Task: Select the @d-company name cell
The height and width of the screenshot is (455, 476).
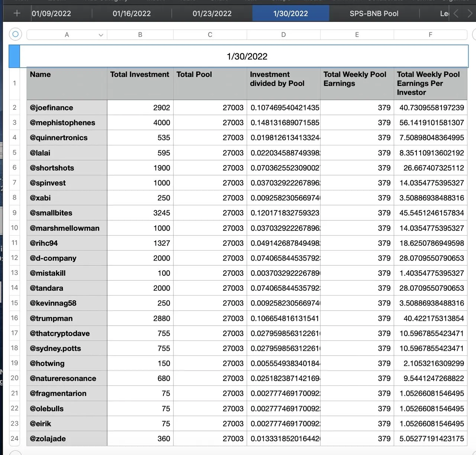Action: (67, 258)
